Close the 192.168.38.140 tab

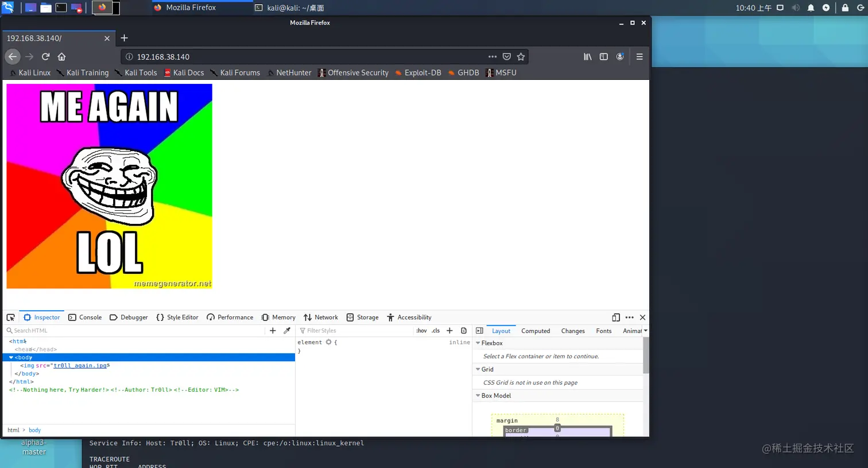pos(107,38)
